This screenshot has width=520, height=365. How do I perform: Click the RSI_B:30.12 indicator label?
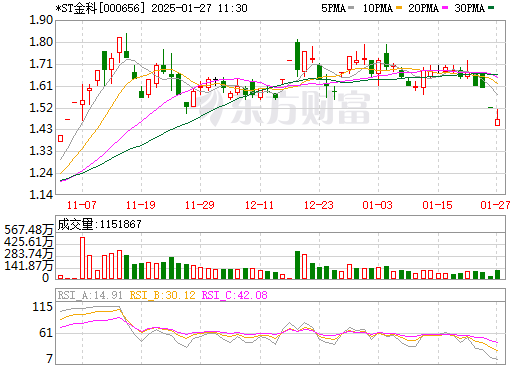click(x=162, y=295)
